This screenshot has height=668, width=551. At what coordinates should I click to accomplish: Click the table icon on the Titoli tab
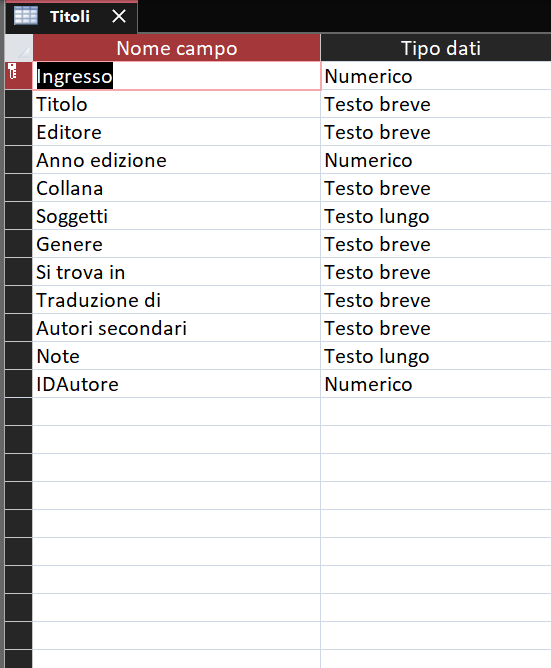(x=26, y=16)
